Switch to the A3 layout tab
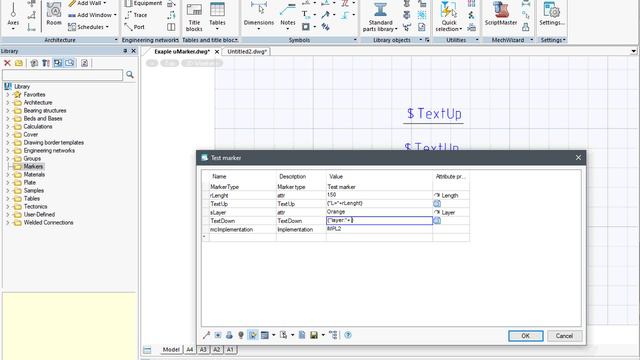Viewport: 640px width, 360px height. 203,350
